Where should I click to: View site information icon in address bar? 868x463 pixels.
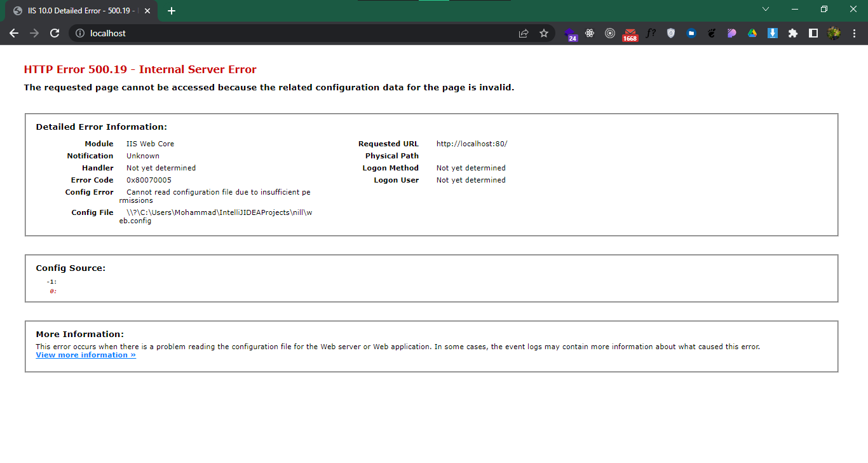pyautogui.click(x=80, y=33)
